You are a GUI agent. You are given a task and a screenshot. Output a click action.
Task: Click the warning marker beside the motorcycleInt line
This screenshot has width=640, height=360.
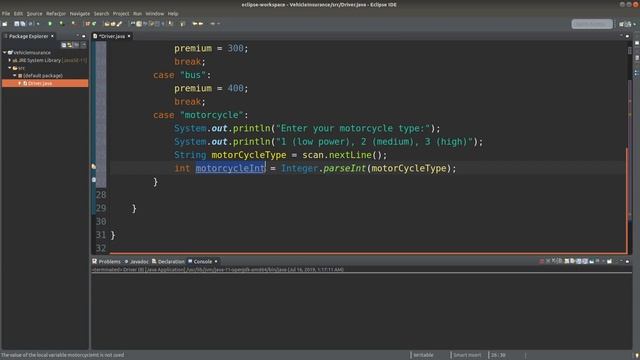pos(94,167)
